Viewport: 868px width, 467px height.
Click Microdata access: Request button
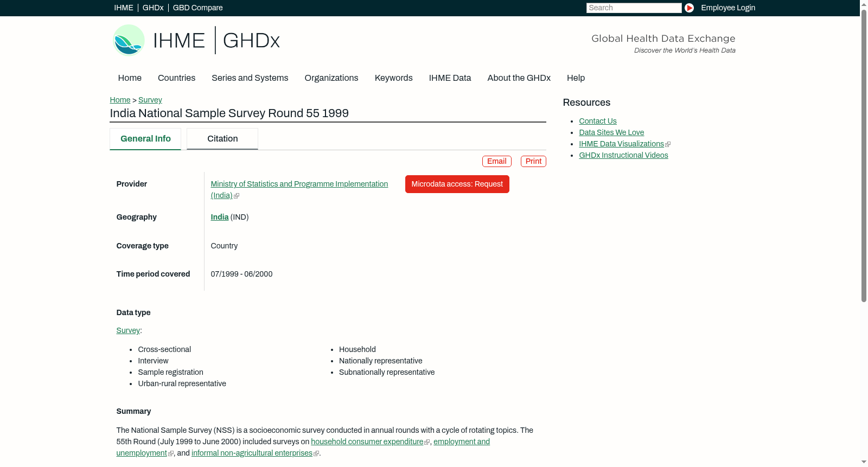pyautogui.click(x=457, y=184)
